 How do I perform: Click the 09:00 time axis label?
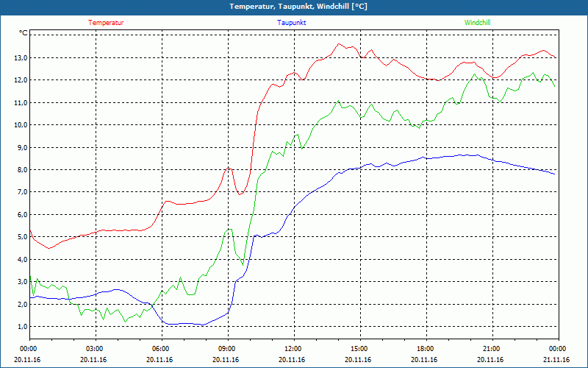pyautogui.click(x=228, y=349)
